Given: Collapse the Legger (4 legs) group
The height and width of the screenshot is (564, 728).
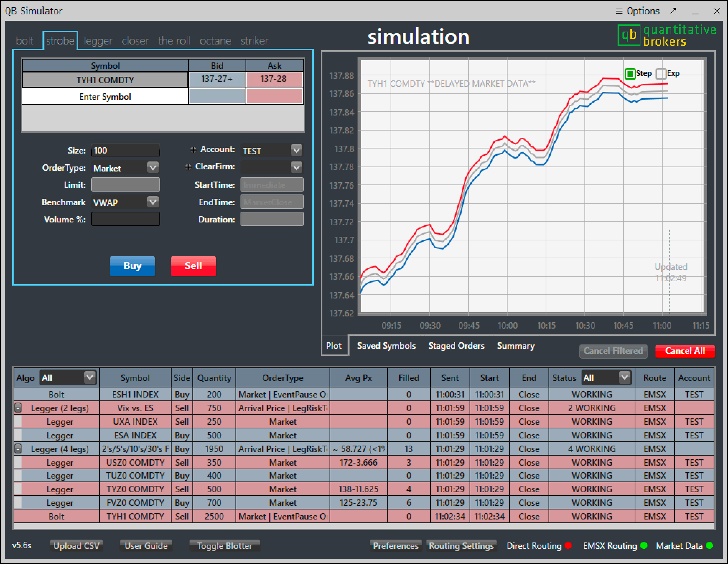Looking at the screenshot, I should click(x=18, y=449).
